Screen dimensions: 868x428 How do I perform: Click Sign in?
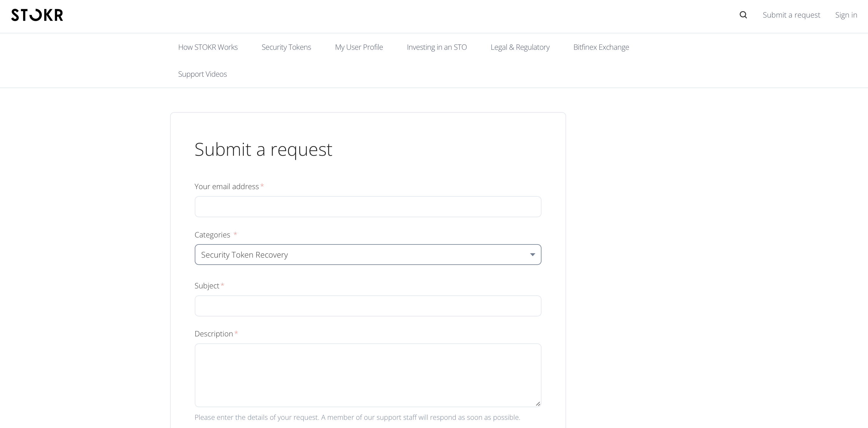tap(846, 15)
